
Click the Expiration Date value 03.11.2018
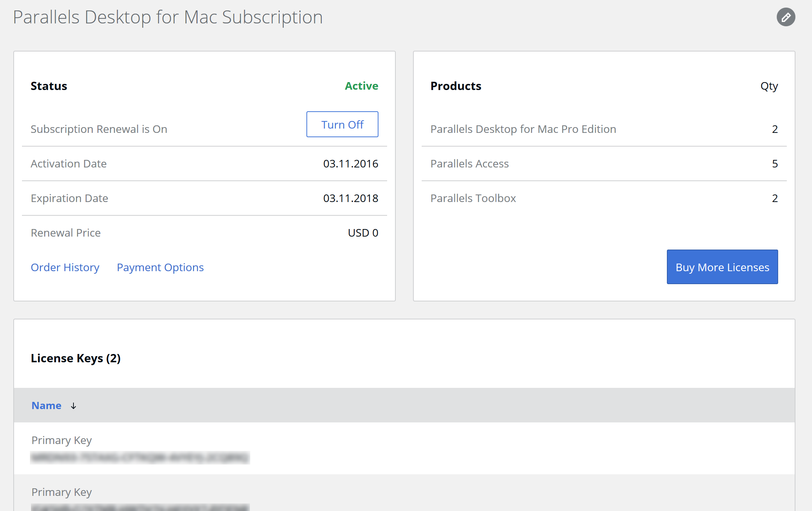coord(350,198)
